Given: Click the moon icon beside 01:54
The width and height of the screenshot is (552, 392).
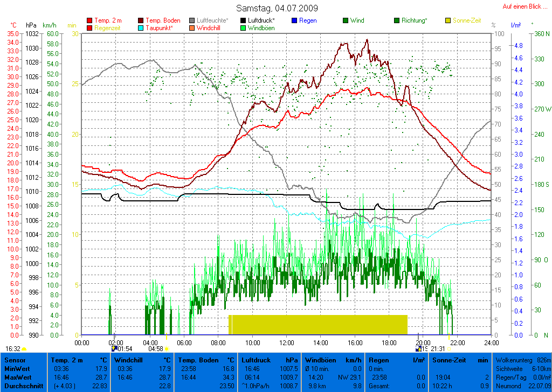Looking at the screenshot, I should tap(113, 348).
